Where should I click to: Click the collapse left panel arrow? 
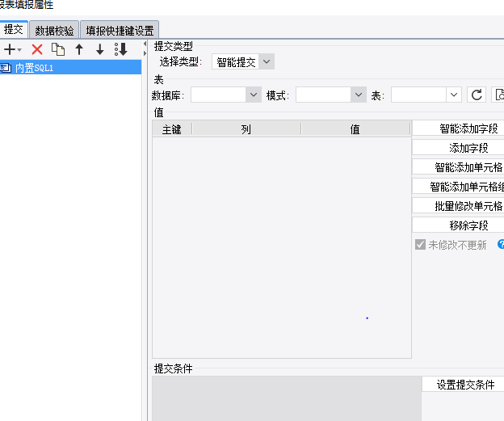pos(145,44)
